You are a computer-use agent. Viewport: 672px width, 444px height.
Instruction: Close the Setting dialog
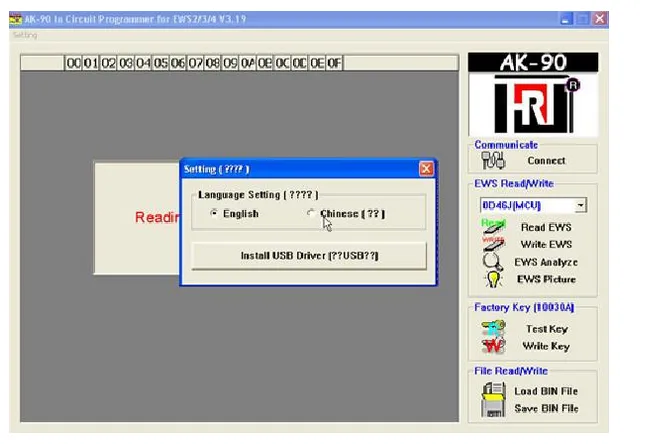point(426,169)
